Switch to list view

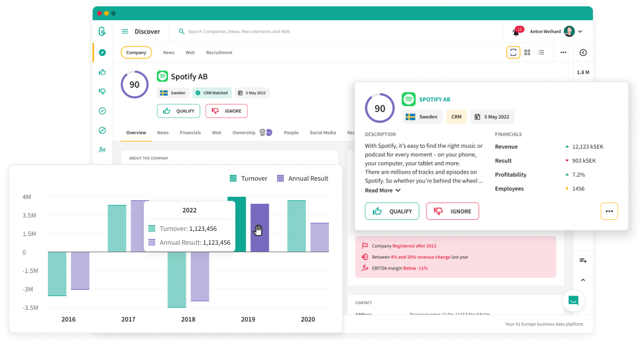pos(541,52)
